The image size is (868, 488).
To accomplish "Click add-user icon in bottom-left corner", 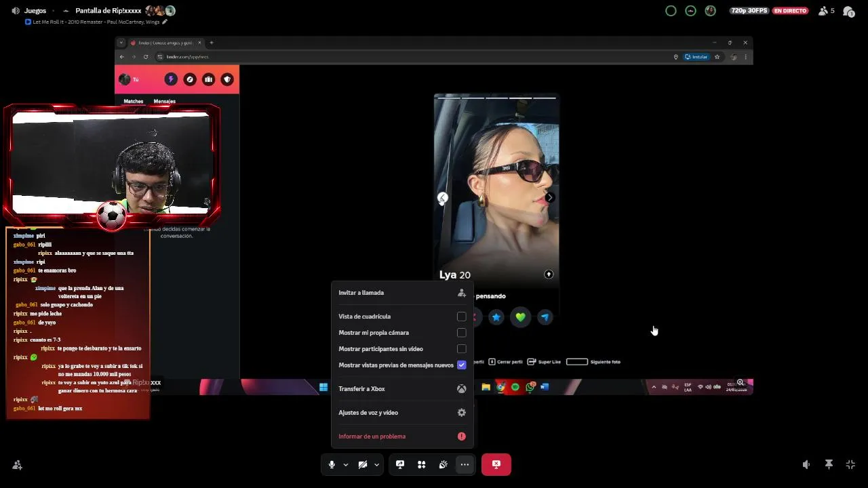I will click(x=17, y=465).
